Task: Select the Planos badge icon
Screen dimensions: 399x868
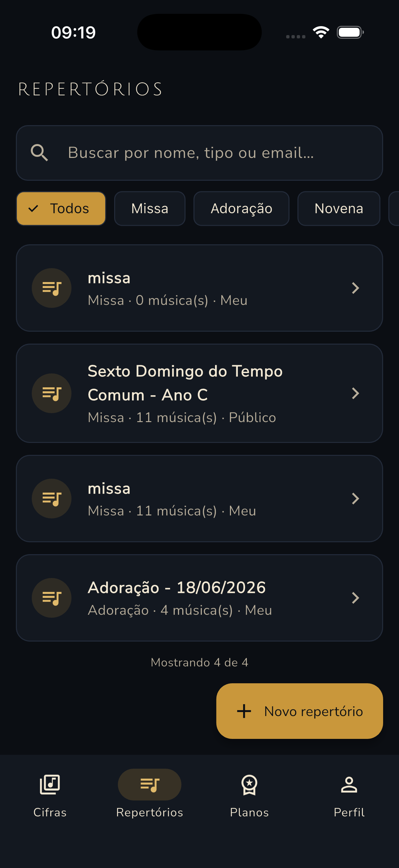Action: coord(249,785)
